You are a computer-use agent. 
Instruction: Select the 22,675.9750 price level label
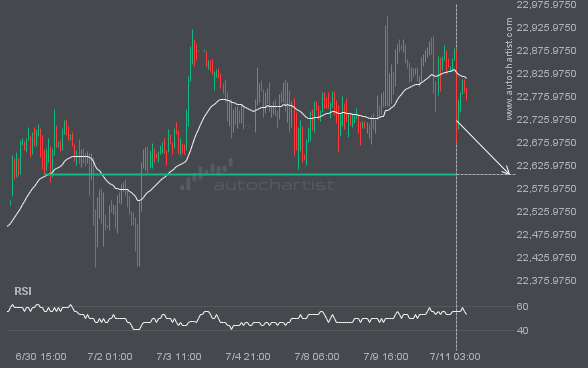click(546, 143)
